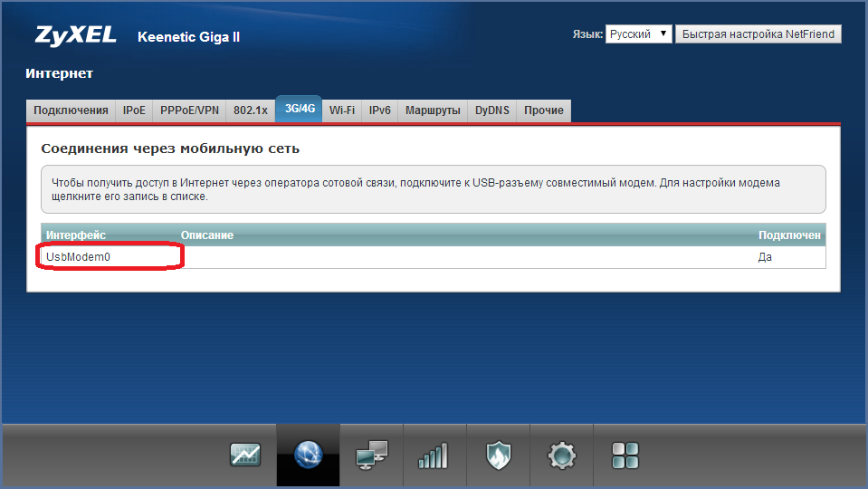This screenshot has height=489, width=868.
Task: Go to the Wi-Fi tab
Action: pyautogui.click(x=342, y=110)
